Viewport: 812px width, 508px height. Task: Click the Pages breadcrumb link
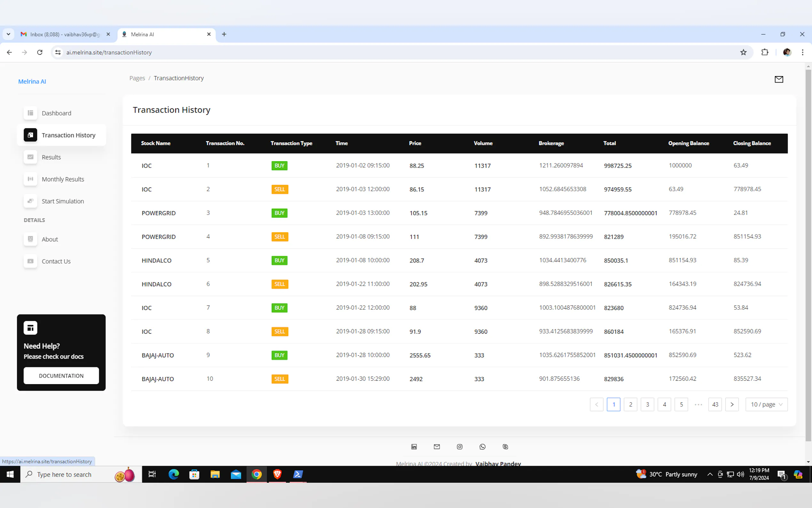[137, 78]
